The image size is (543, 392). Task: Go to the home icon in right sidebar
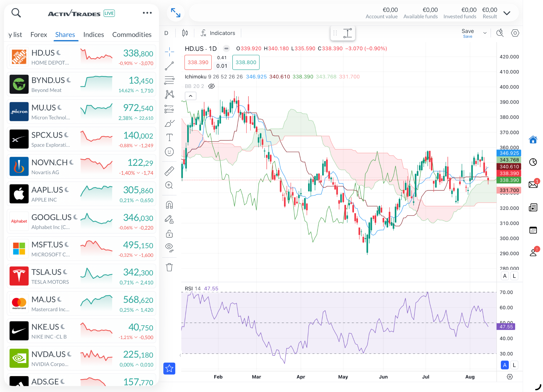pyautogui.click(x=533, y=139)
